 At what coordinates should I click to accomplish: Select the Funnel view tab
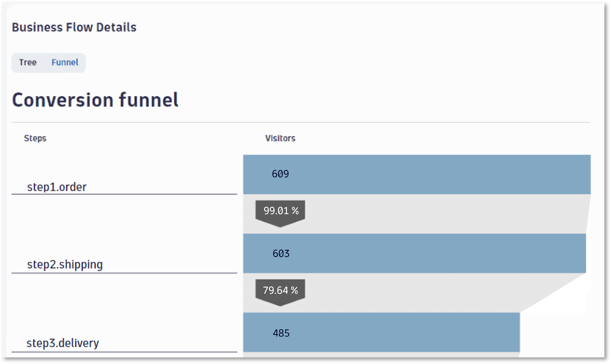pos(65,62)
